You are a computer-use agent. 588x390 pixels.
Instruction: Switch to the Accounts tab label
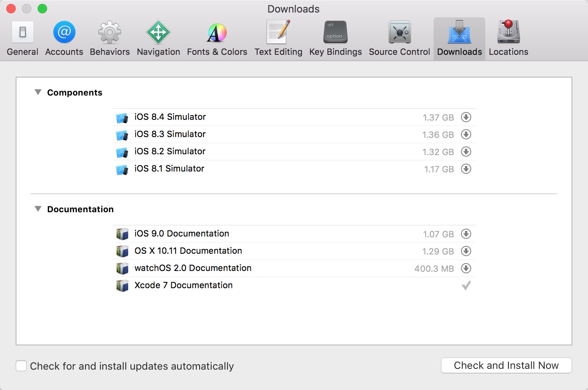click(x=64, y=52)
